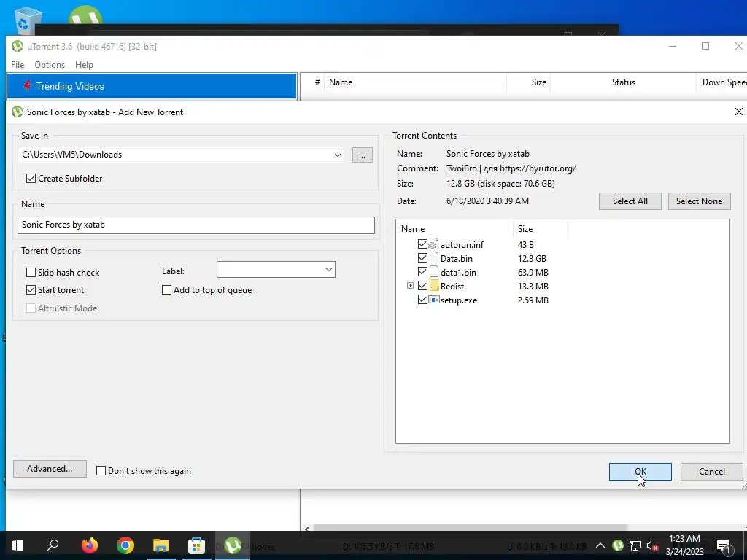
Task: Click Select None button
Action: coord(700,201)
